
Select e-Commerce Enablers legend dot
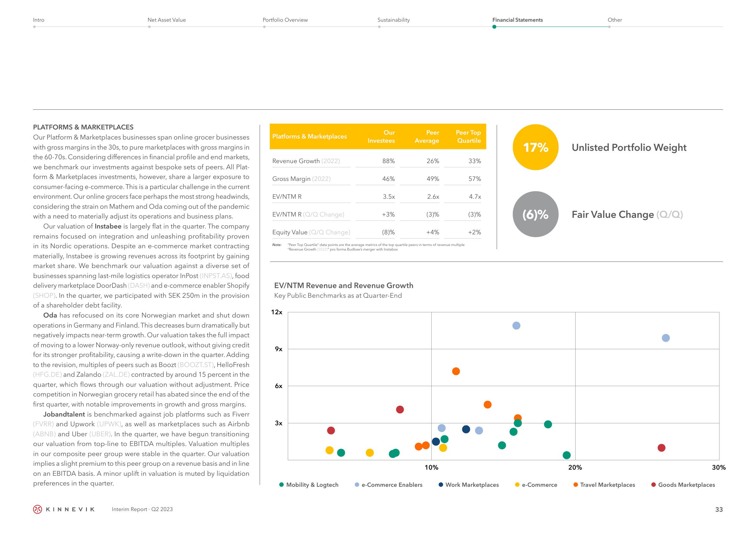tap(357, 485)
